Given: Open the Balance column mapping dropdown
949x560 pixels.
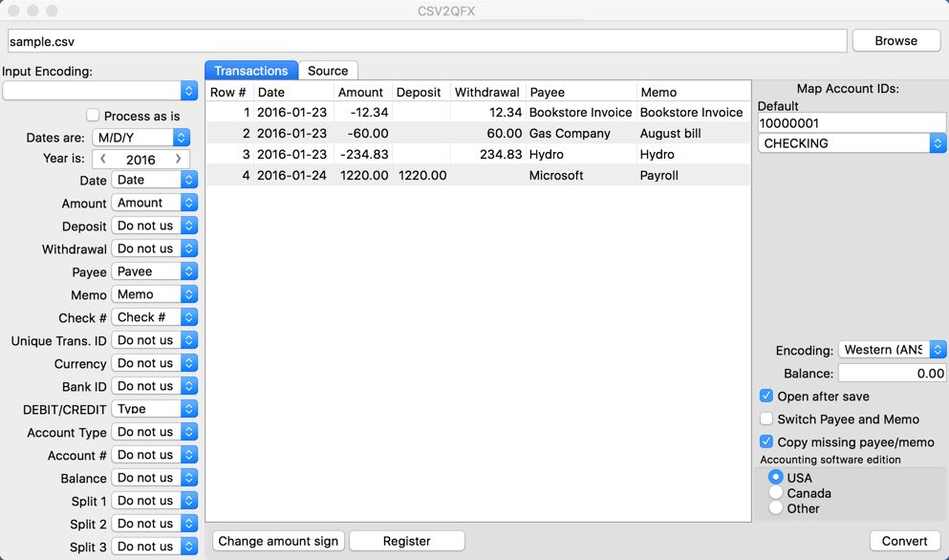Looking at the screenshot, I should click(154, 478).
